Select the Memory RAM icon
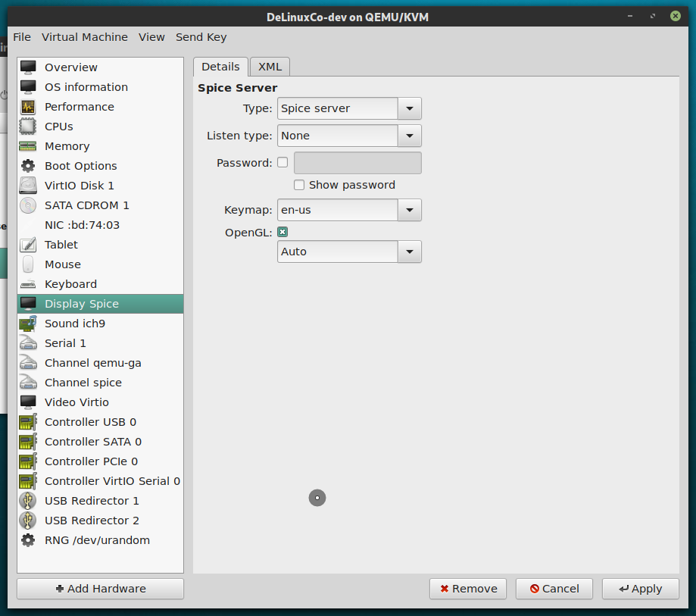 tap(28, 145)
